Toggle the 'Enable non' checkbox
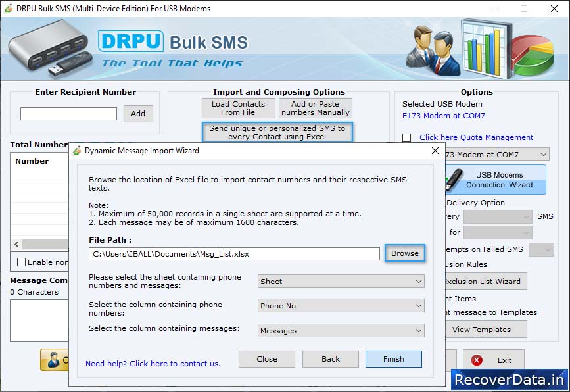Screen dimensions: 570x392 tap(22, 262)
